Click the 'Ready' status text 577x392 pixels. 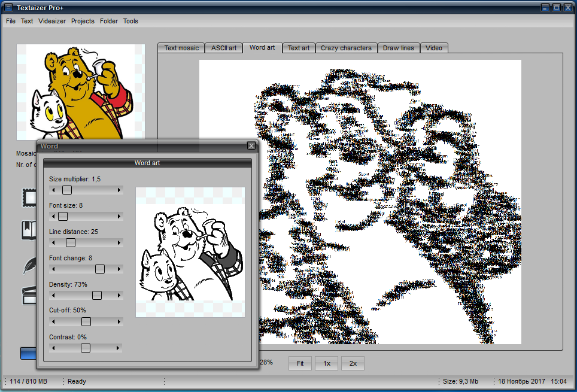(x=77, y=381)
